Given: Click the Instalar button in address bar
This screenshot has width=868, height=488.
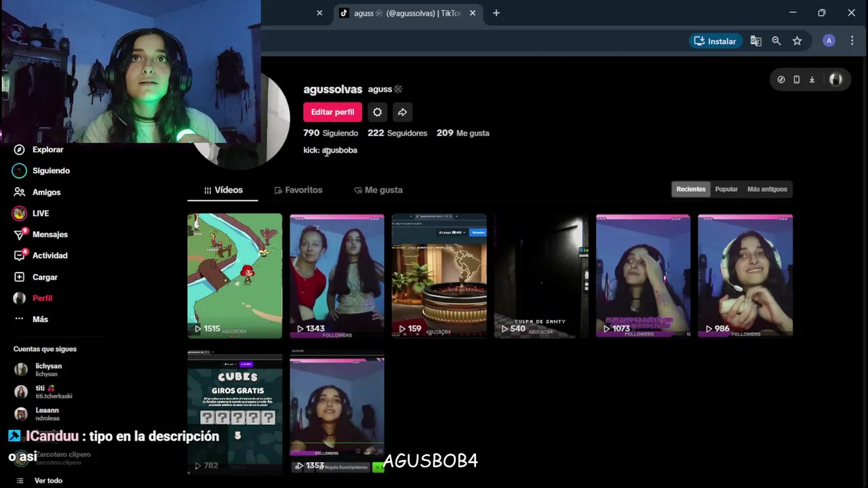Looking at the screenshot, I should 715,41.
